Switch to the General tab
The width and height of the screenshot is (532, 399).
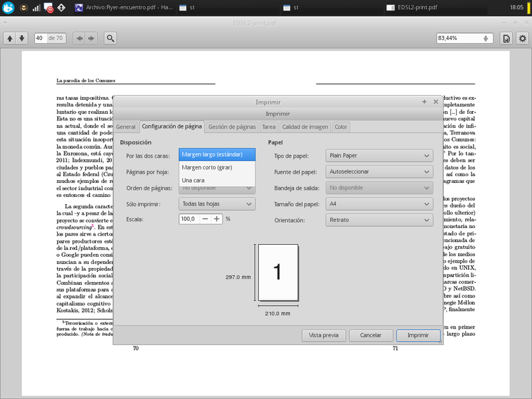tap(126, 126)
